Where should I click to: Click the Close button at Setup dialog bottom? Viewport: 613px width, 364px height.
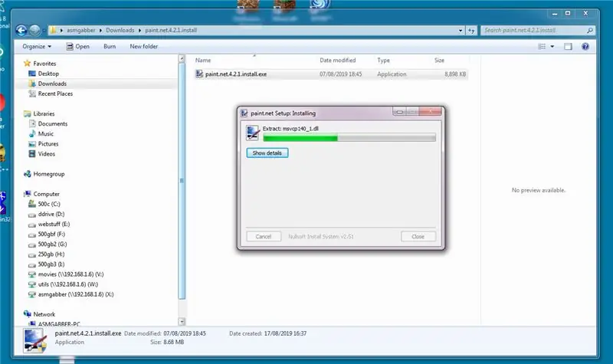pyautogui.click(x=418, y=237)
